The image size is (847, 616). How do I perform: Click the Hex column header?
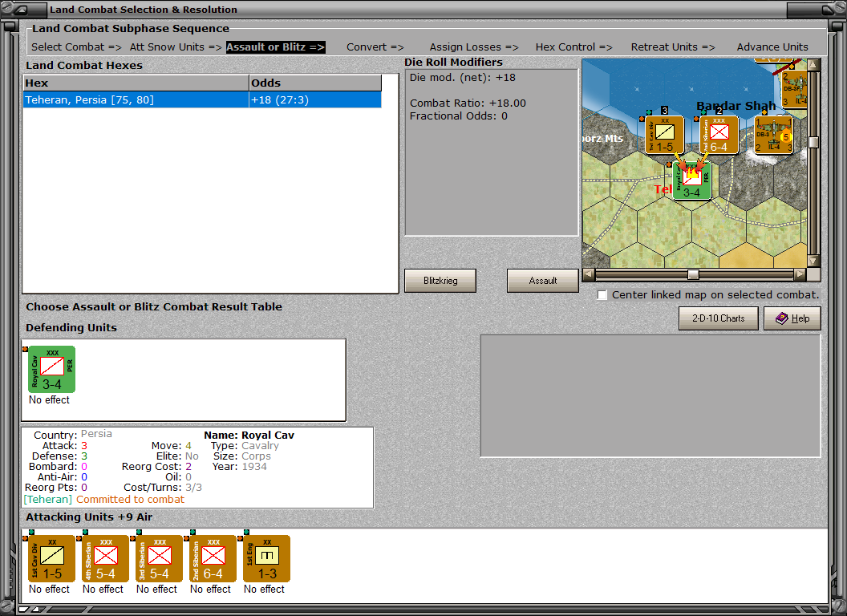point(136,83)
